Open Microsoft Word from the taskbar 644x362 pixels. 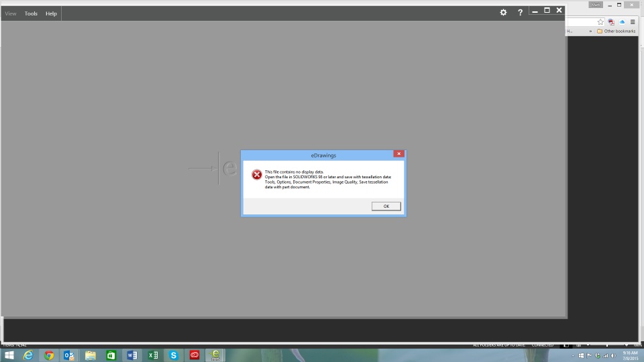(x=132, y=355)
